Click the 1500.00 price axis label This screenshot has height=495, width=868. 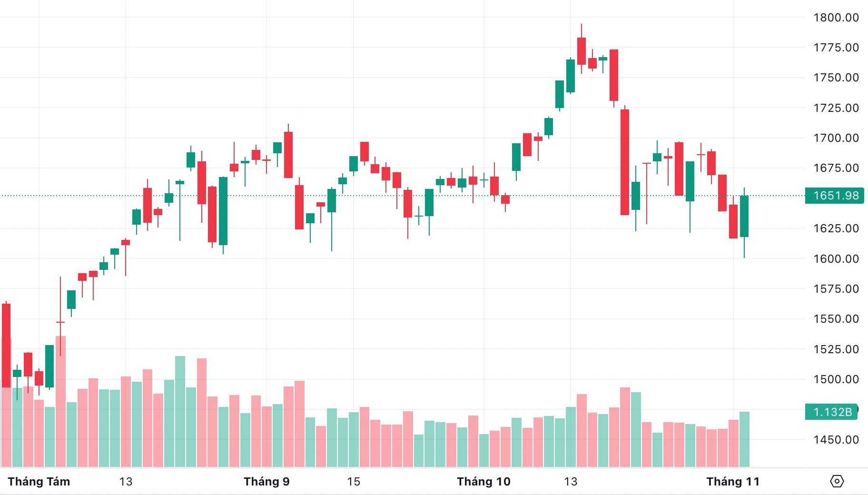coord(836,379)
